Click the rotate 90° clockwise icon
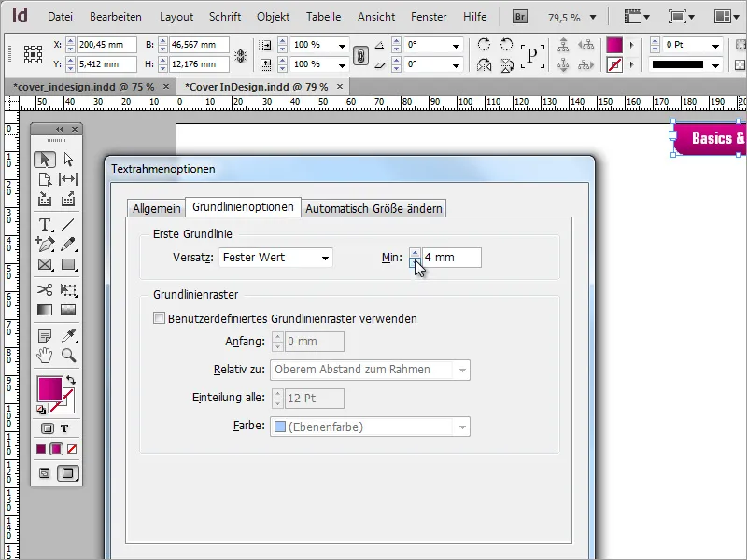 pos(484,44)
